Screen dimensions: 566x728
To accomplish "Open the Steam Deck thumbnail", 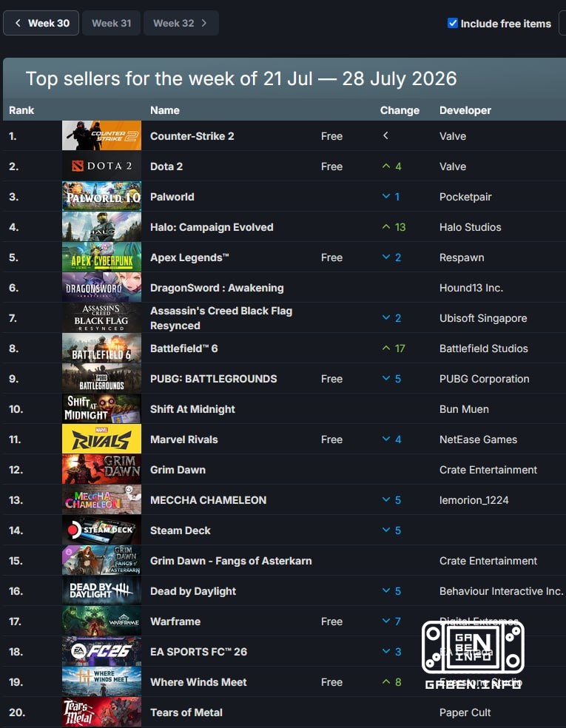I will 101,530.
